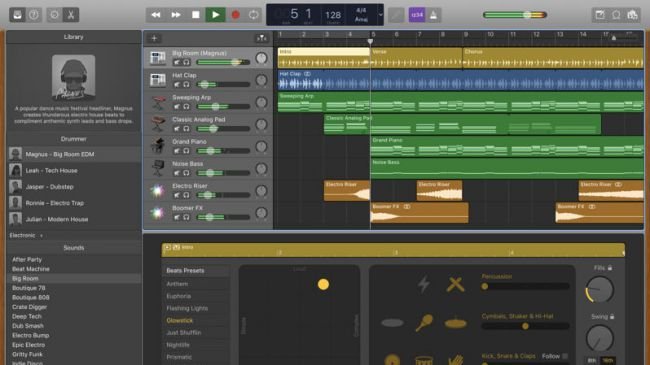Start playback with the Play button

216,15
